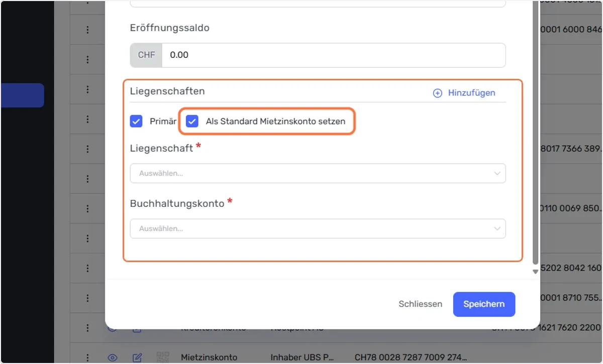Focus the Eröffnungssaldo amount field
Image resolution: width=603 pixels, height=364 pixels.
[x=334, y=55]
